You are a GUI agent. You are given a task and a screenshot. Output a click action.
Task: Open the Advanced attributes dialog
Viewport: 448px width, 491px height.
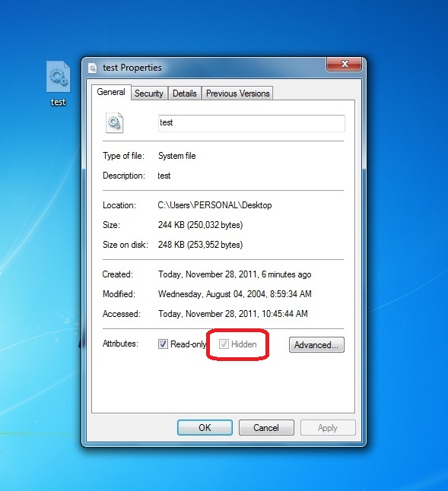pyautogui.click(x=316, y=345)
